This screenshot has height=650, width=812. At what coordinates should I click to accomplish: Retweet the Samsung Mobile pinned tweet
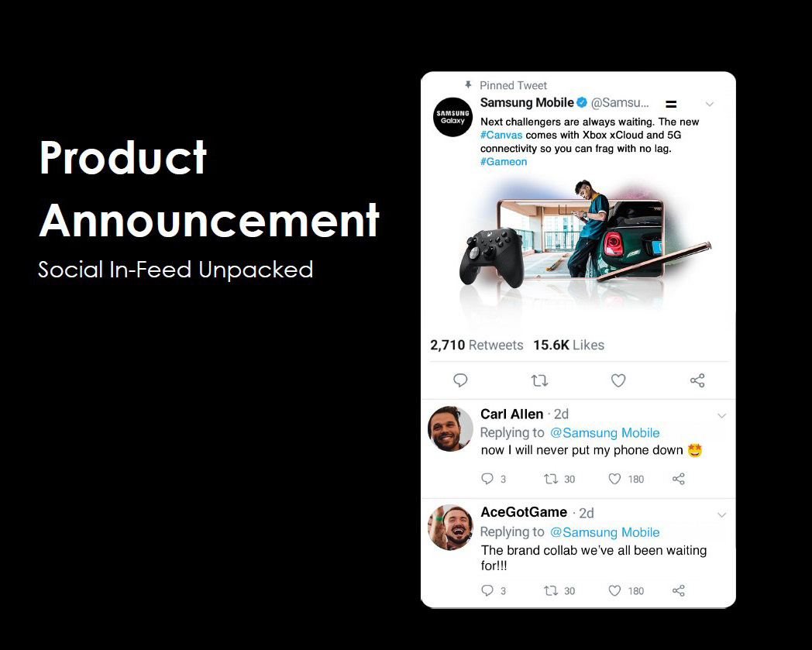tap(539, 380)
